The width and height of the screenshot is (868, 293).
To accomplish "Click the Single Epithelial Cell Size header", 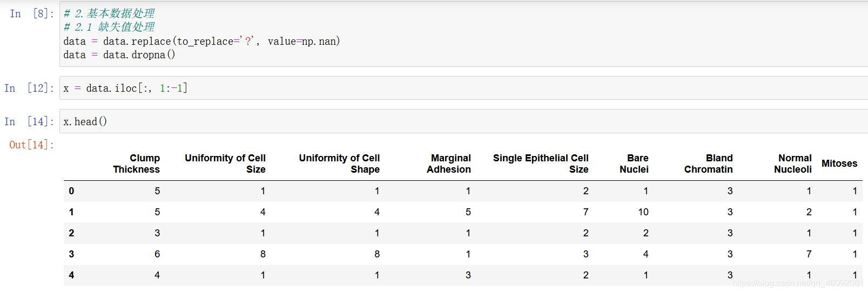I will click(x=540, y=163).
